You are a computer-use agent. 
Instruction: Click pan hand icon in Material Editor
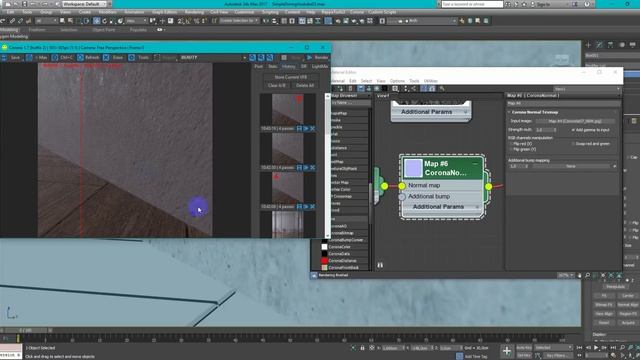click(x=580, y=276)
